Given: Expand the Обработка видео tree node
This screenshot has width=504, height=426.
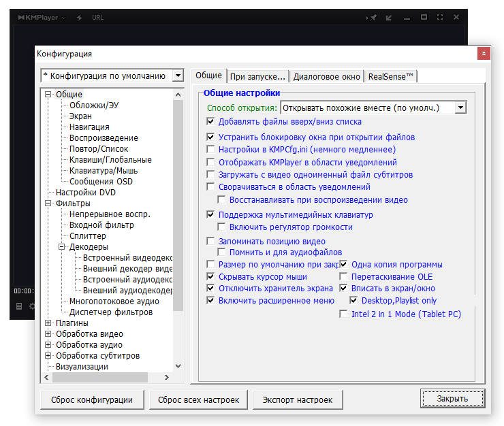Looking at the screenshot, I should (48, 334).
